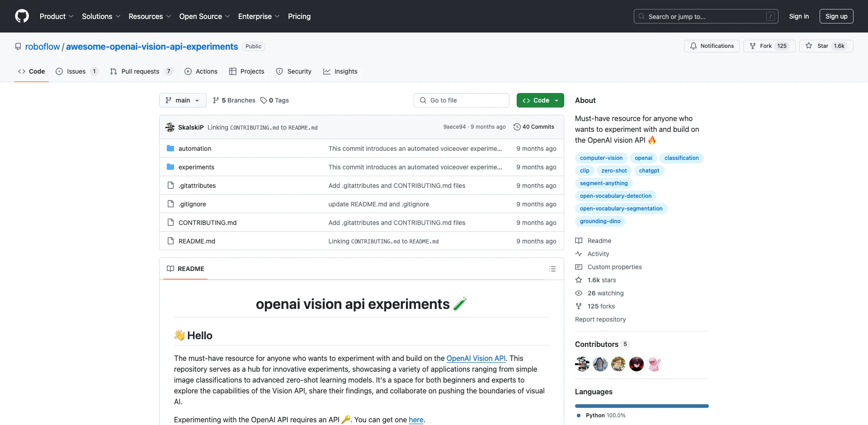
Task: Select the zero-shot topic tag
Action: (x=614, y=171)
